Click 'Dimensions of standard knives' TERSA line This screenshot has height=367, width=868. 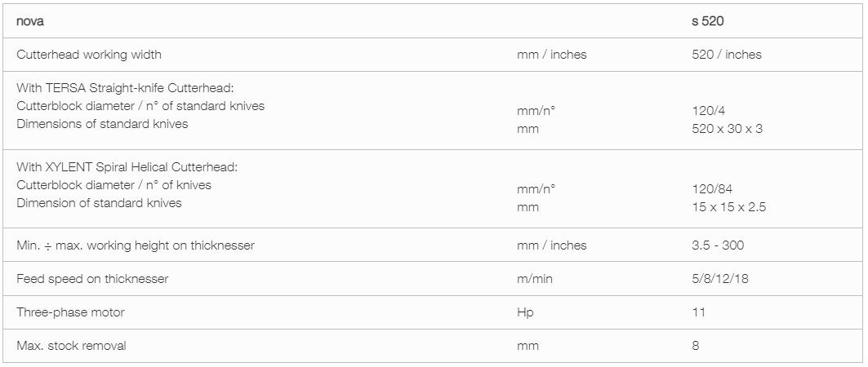coord(102,124)
